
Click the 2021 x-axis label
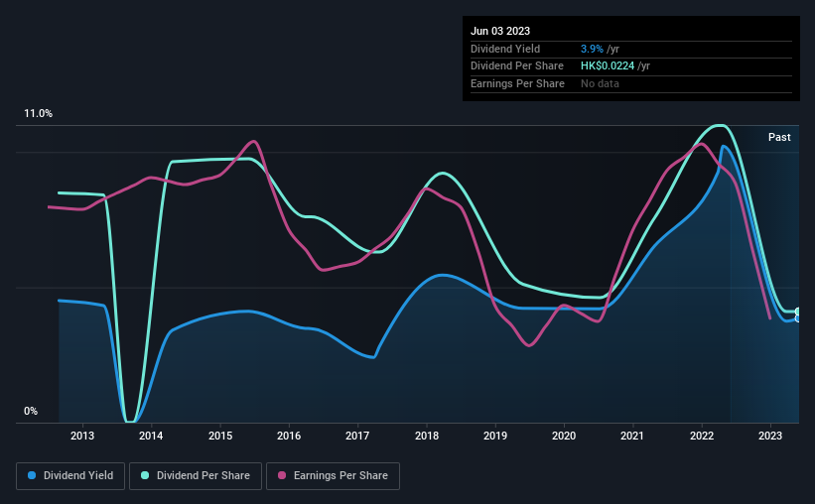632,436
